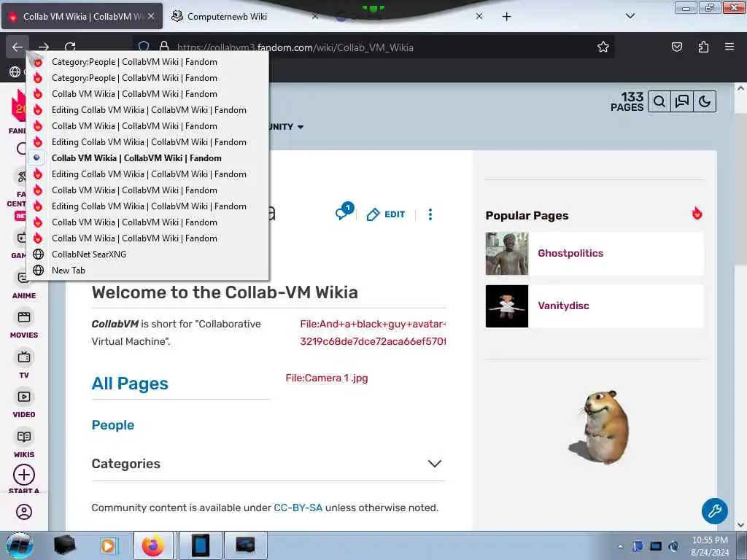Close the Collab VM Wikia tab
Image resolution: width=747 pixels, height=560 pixels.
click(x=151, y=17)
